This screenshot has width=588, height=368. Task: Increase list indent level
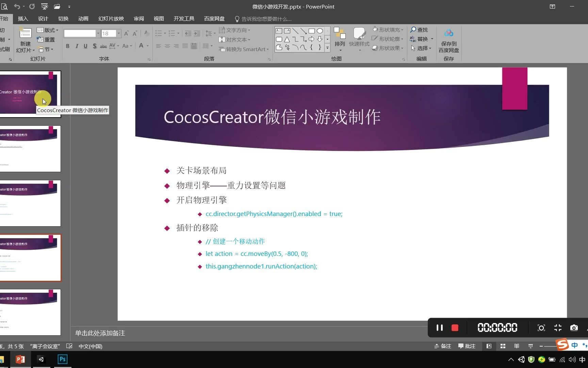click(x=197, y=33)
